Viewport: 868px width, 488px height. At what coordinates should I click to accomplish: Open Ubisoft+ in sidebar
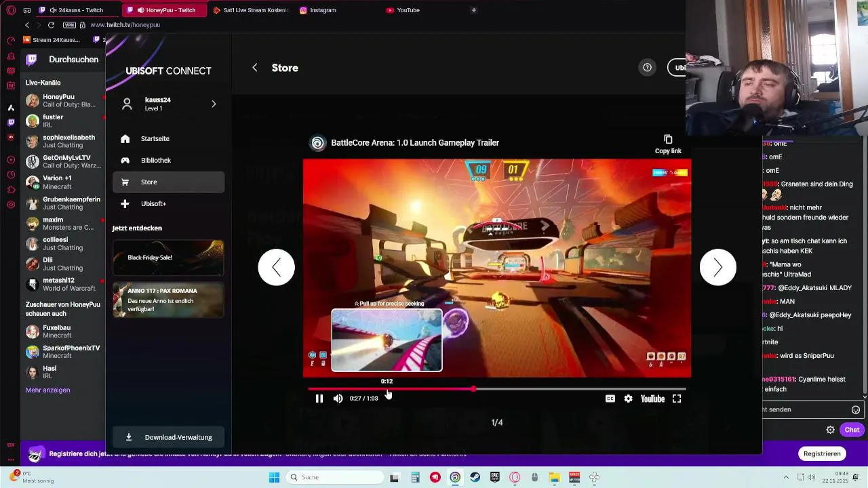[168, 203]
